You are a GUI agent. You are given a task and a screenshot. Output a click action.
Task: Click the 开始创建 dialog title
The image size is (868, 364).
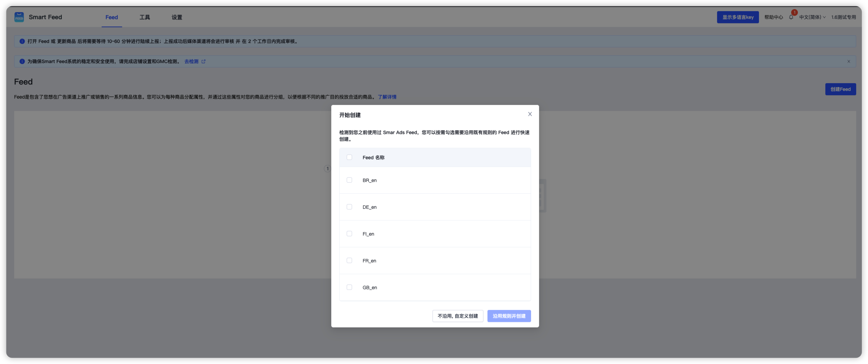point(350,115)
